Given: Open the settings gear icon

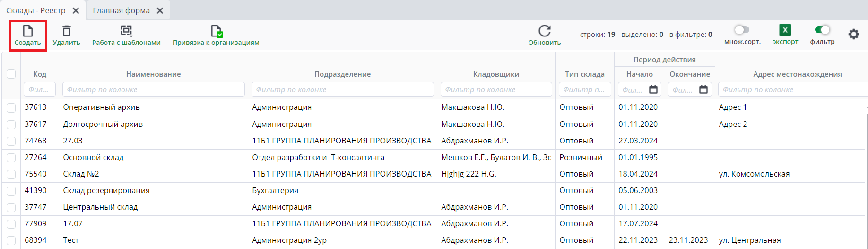Looking at the screenshot, I should point(853,34).
